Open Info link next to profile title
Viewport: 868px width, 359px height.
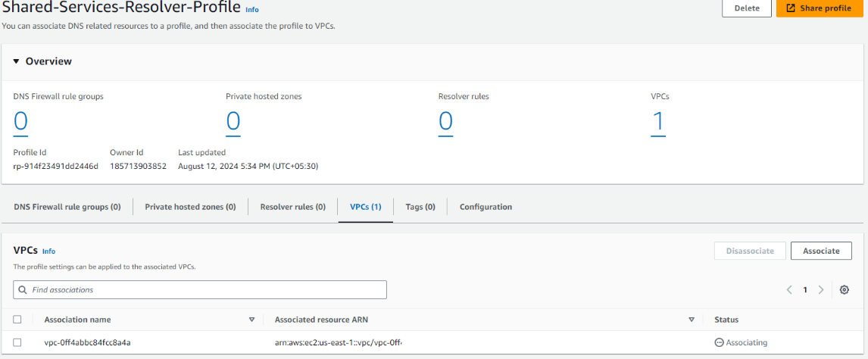(252, 10)
